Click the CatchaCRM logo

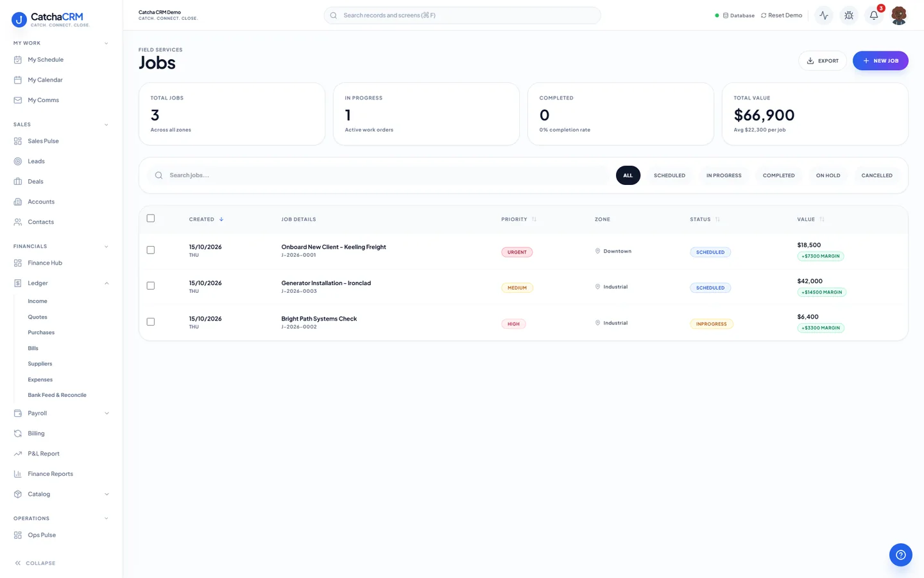click(x=51, y=20)
